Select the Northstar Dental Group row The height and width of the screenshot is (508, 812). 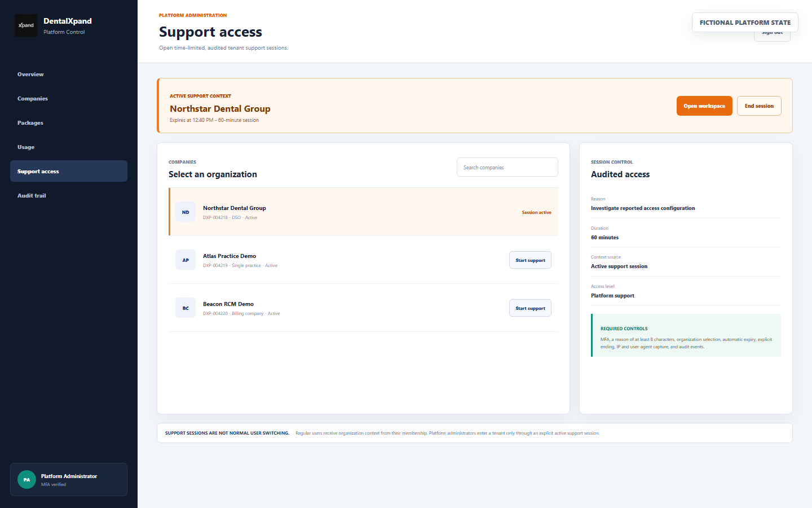[363, 212]
